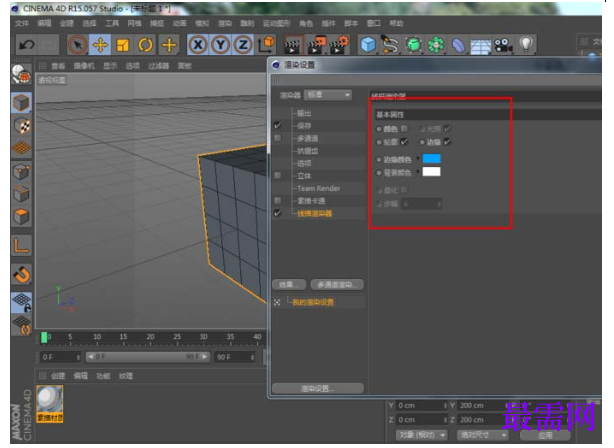The image size is (614, 448).
Task: Select the Live Selection arrow tool
Action: click(x=78, y=45)
